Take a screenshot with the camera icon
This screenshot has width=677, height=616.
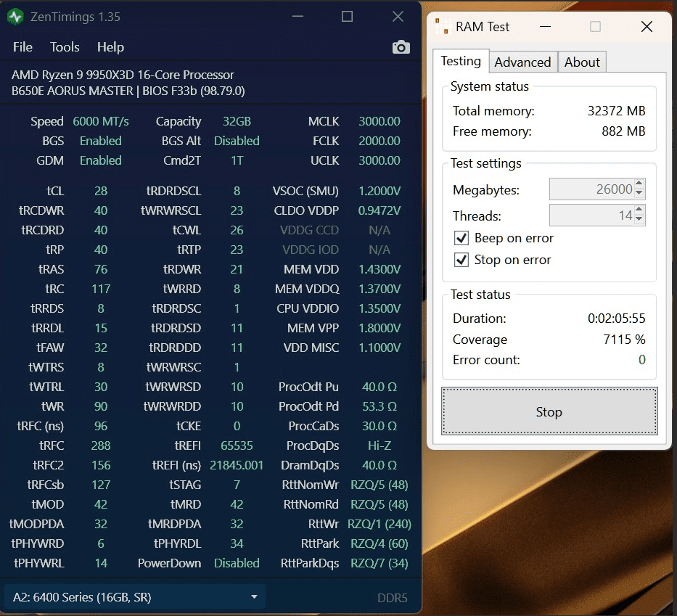click(401, 47)
